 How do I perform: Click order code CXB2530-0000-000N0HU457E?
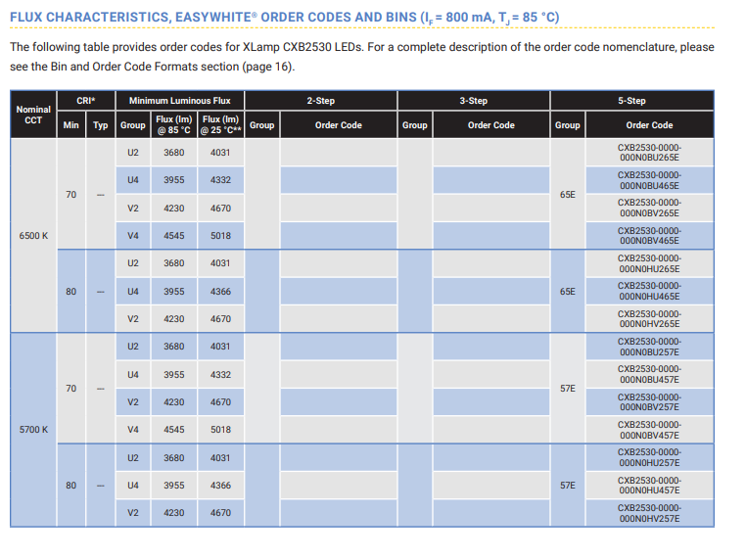coord(649,486)
